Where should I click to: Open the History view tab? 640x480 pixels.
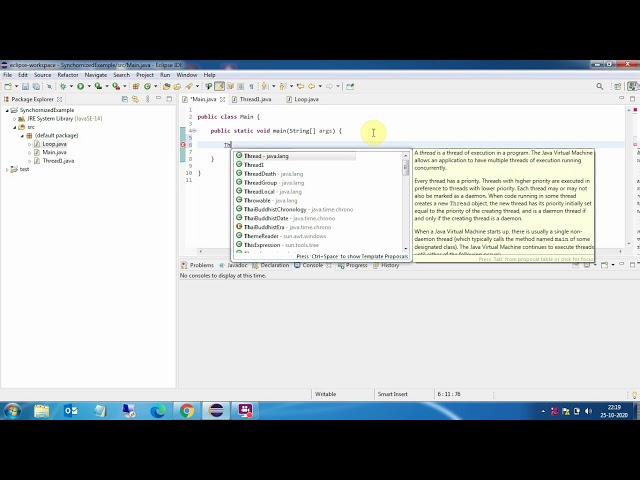(386, 265)
